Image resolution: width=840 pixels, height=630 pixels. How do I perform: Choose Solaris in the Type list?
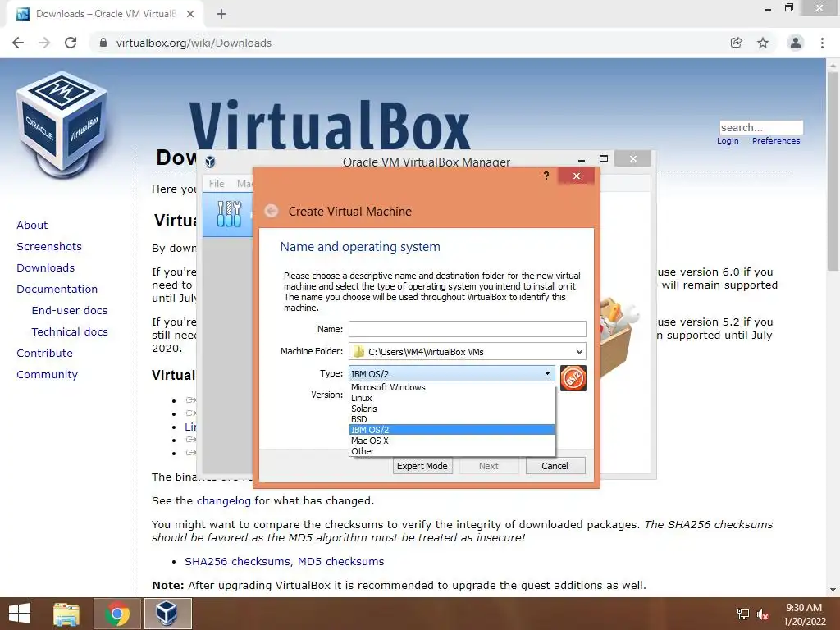(452, 409)
